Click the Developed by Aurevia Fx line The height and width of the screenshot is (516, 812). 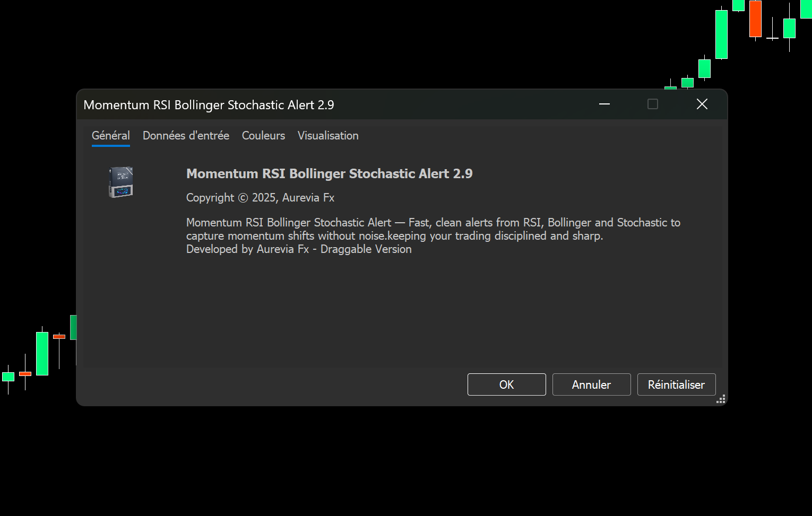299,249
